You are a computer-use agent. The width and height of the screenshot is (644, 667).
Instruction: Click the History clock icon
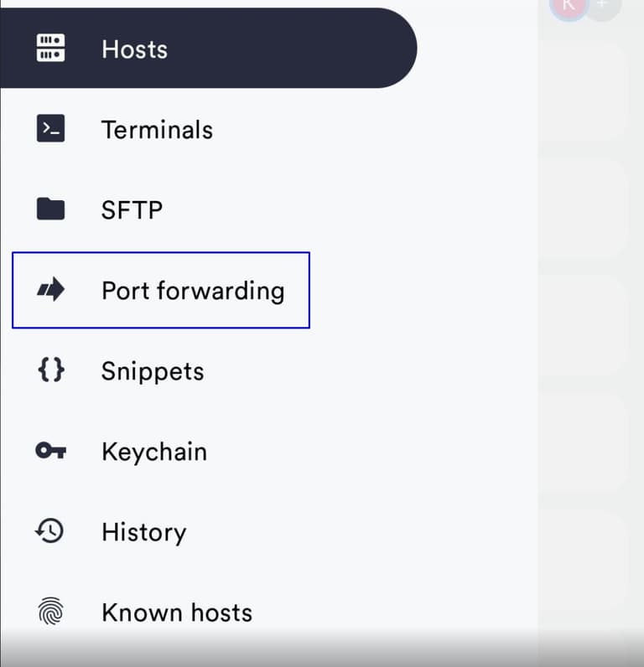click(x=50, y=531)
